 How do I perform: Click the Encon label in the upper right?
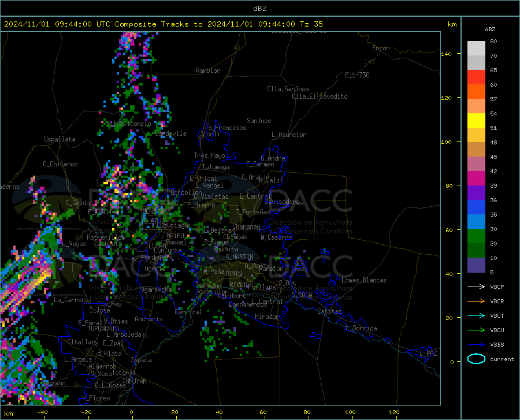tap(381, 48)
